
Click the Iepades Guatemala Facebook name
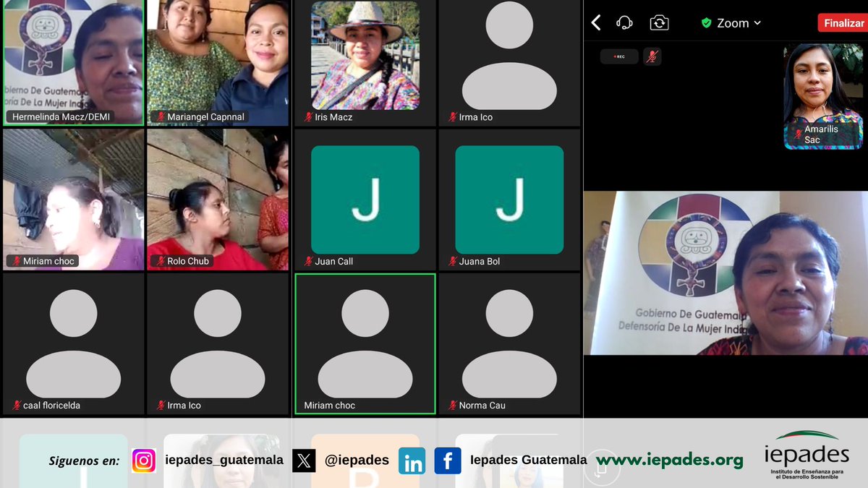pyautogui.click(x=529, y=461)
